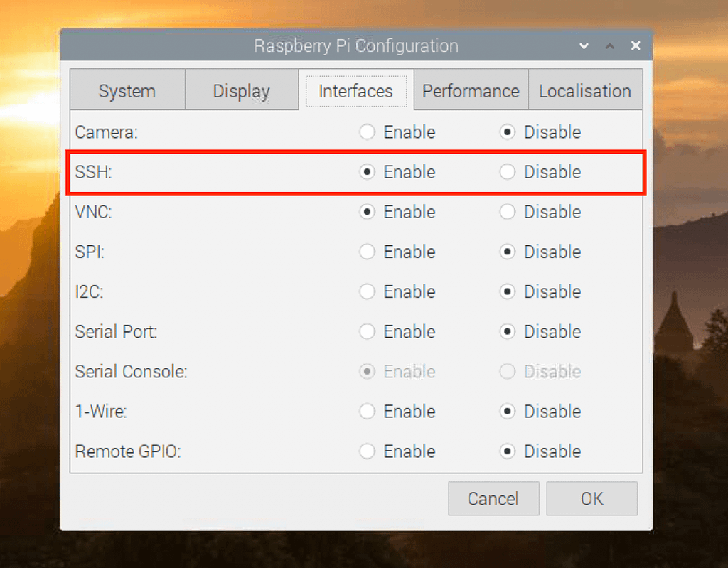
Task: Enable SPI radio button
Action: (367, 252)
